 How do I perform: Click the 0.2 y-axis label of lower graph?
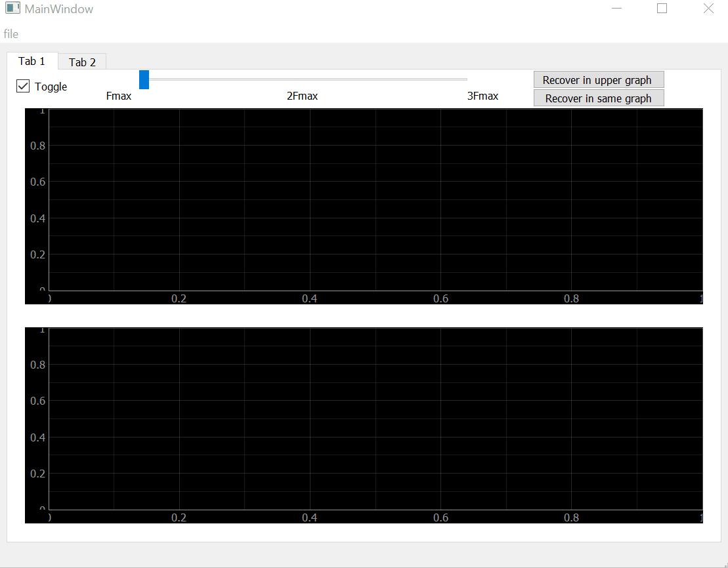click(x=36, y=473)
